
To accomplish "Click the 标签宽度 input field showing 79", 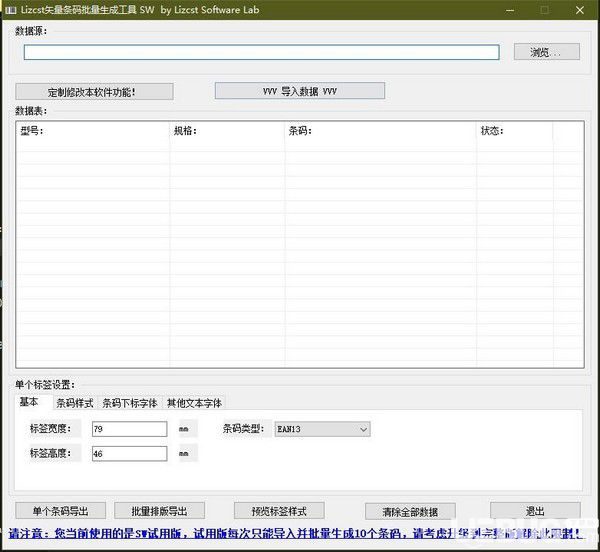I will click(x=129, y=429).
